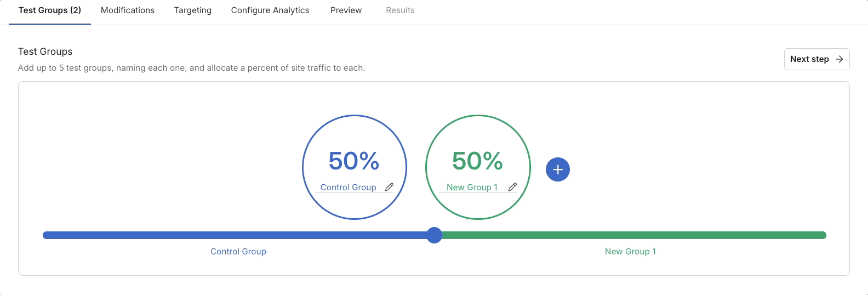Click the New Group 1 label below slider
Viewport: 868px width, 295px height.
(x=630, y=252)
